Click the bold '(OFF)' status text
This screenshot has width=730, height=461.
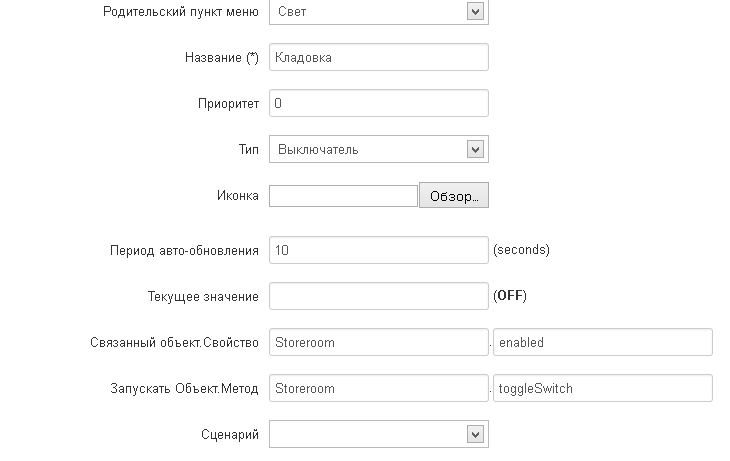pyautogui.click(x=510, y=296)
